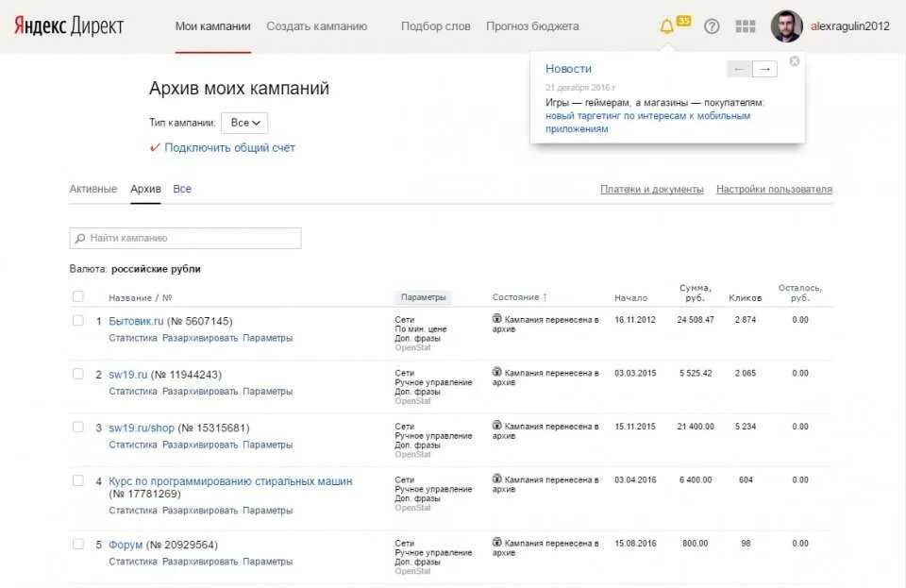Click the Яндекс Директ logo
This screenshot has width=906, height=588.
[x=69, y=26]
